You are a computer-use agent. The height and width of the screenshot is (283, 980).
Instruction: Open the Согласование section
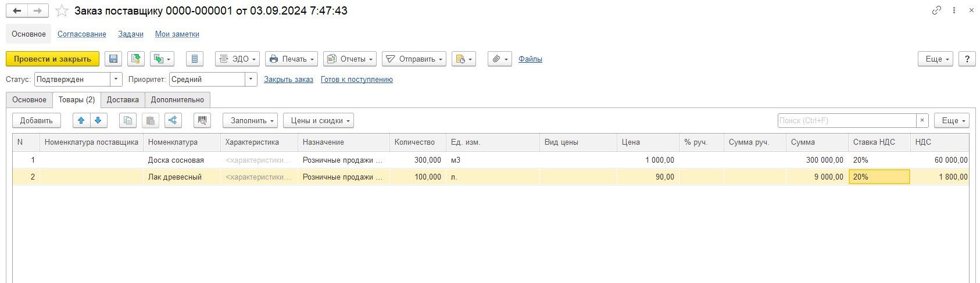82,34
